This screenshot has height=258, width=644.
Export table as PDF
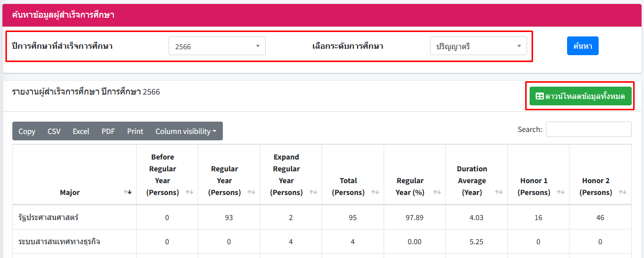108,131
